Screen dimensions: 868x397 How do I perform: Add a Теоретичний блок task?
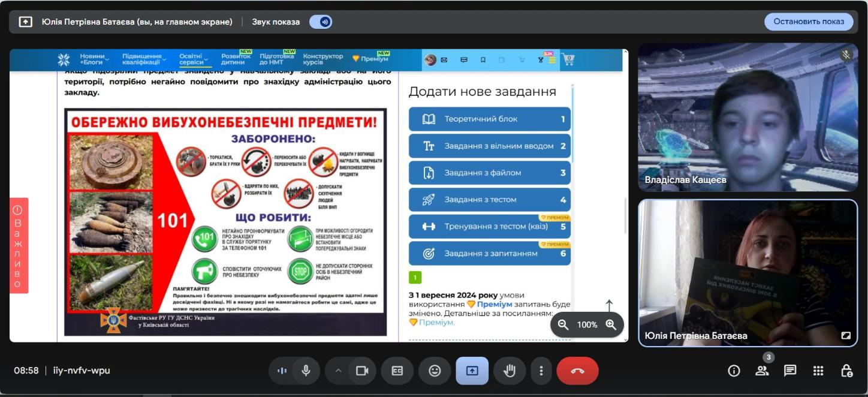tap(489, 119)
